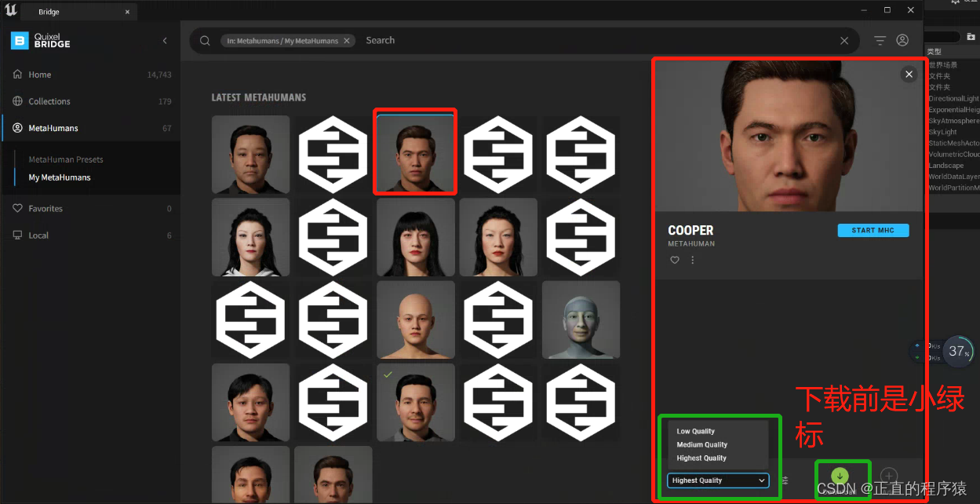Open Cooper's three-dot more menu
Viewport: 980px width, 504px height.
coord(693,260)
